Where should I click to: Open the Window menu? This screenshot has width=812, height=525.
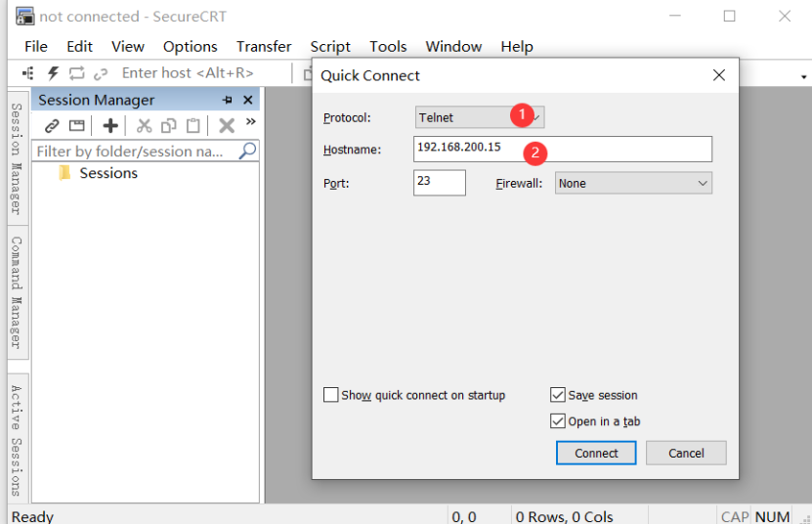click(453, 47)
